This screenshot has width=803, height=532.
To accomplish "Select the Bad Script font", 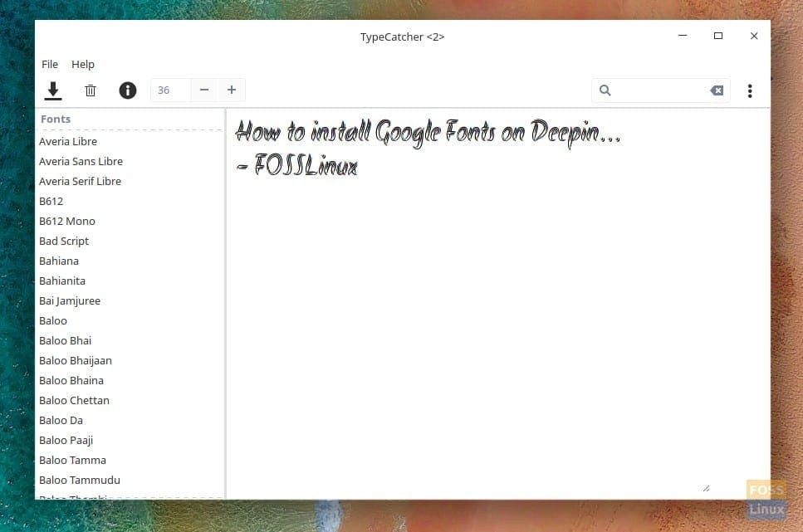I will click(x=63, y=241).
